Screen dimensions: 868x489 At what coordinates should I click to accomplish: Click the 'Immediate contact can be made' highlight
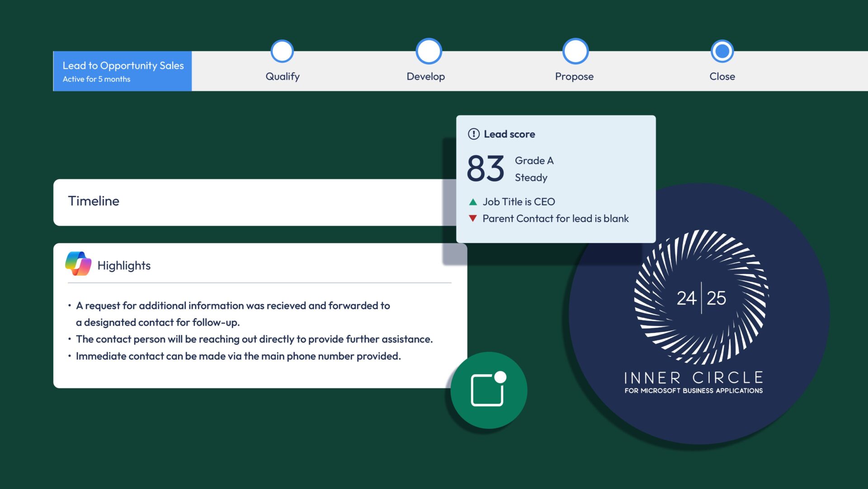point(238,356)
